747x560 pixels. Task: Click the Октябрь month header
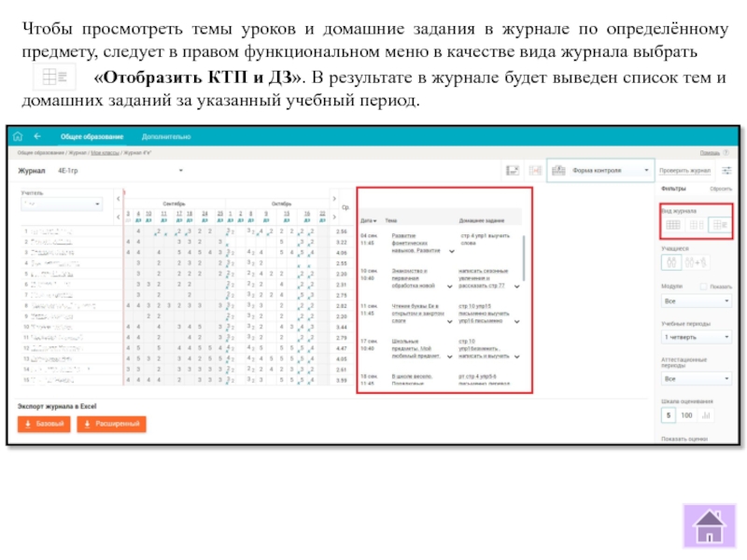[x=281, y=203]
